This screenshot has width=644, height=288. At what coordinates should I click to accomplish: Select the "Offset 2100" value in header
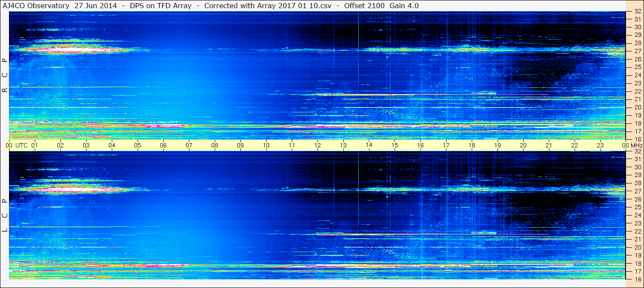tap(364, 6)
